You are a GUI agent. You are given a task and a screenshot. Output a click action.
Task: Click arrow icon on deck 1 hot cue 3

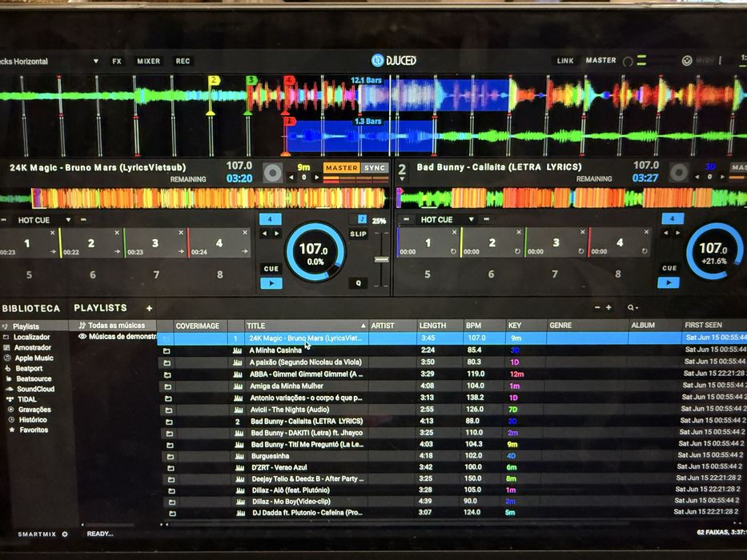181,251
